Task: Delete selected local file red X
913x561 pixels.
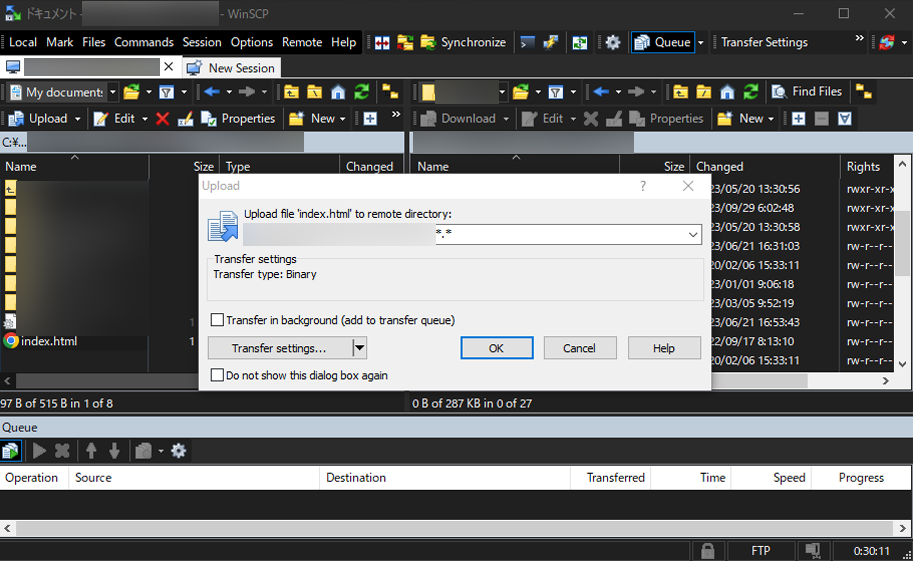Action: click(162, 119)
